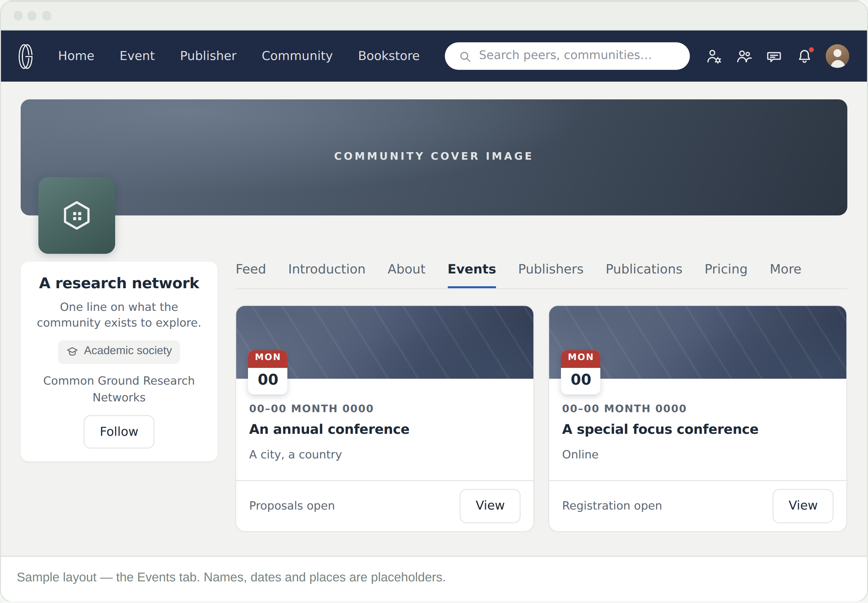Screen dimensions: 868x603
Task: Expand the More tab menu
Action: [785, 269]
